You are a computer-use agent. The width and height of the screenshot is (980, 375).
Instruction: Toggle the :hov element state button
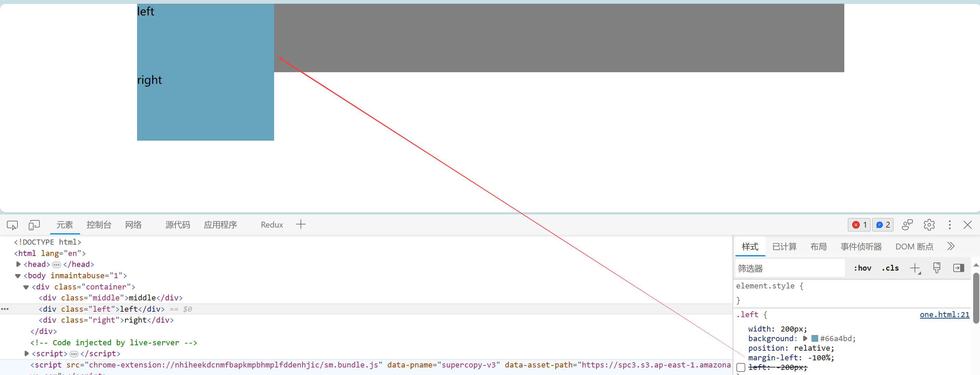862,268
